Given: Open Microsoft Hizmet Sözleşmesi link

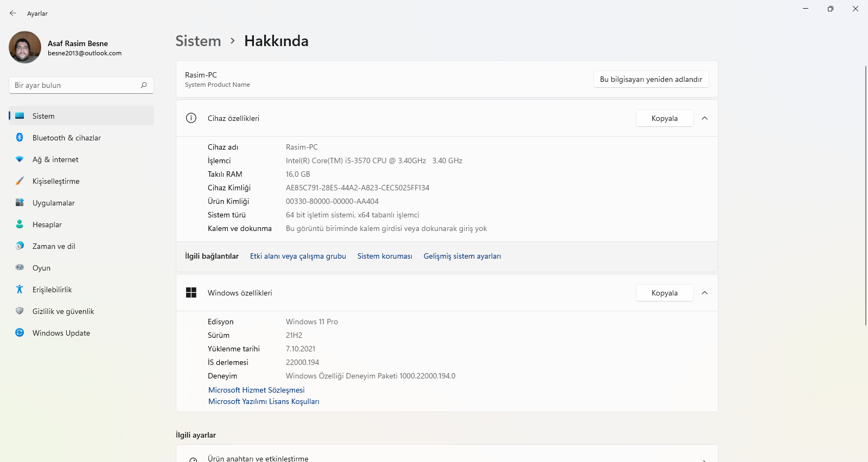Looking at the screenshot, I should coord(257,390).
